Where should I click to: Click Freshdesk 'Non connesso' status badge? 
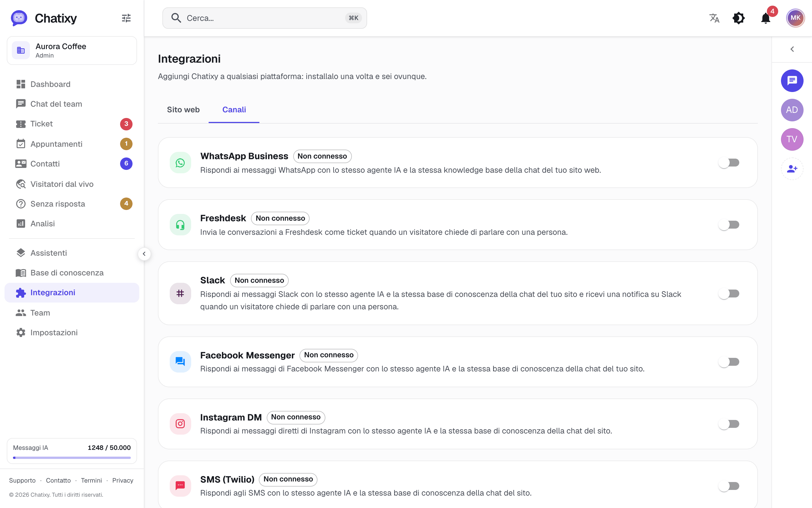click(280, 218)
